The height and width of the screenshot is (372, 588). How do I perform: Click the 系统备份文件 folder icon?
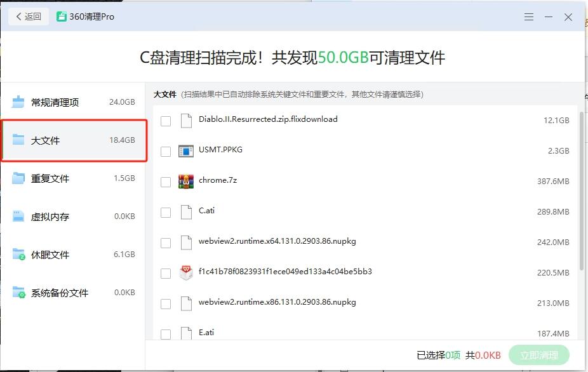[x=18, y=293]
